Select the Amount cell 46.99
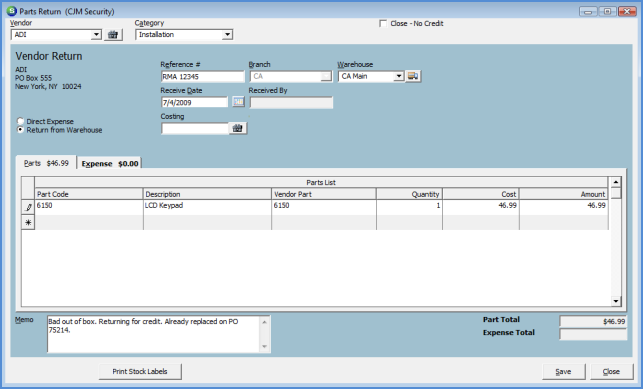 pyautogui.click(x=564, y=207)
